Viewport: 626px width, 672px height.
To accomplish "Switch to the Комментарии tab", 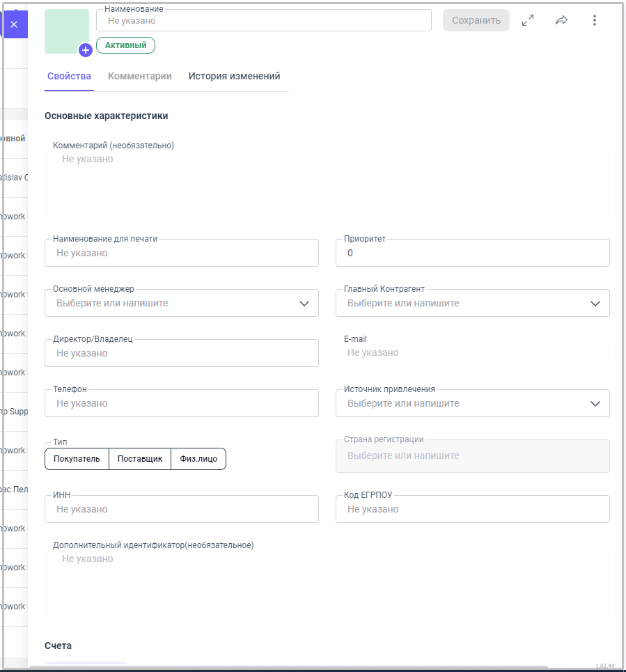I will click(140, 76).
